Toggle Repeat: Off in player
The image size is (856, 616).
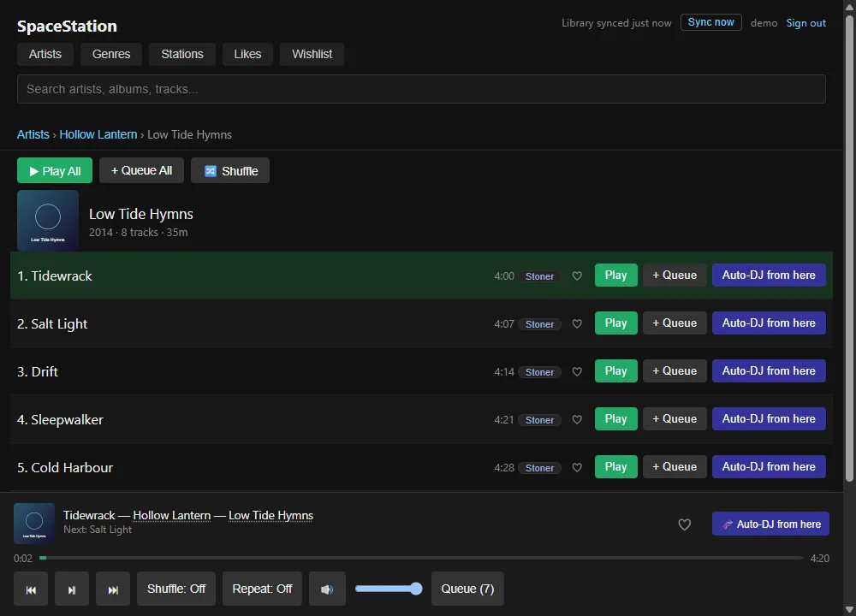click(262, 589)
